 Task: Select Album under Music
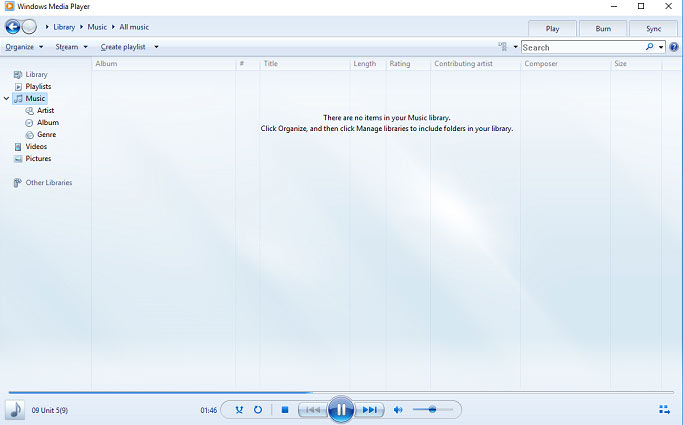(42, 122)
